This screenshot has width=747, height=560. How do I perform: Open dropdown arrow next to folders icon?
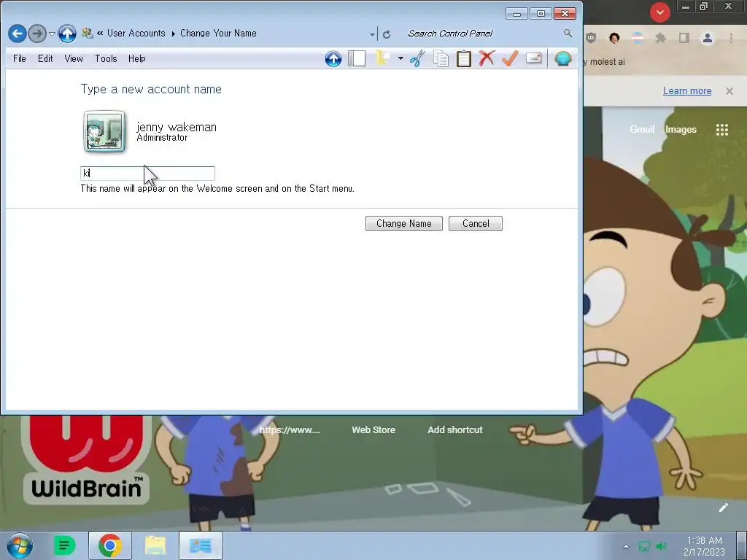point(400,58)
